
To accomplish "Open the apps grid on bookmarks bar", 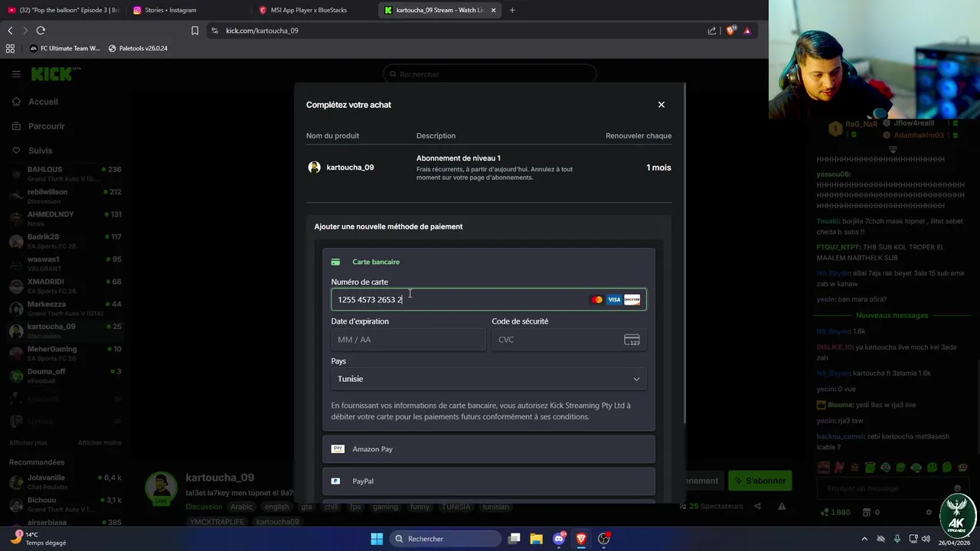I will [x=10, y=48].
